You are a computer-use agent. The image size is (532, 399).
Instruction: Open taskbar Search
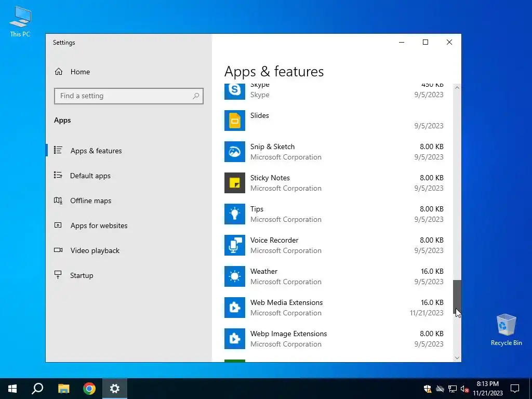pos(37,389)
